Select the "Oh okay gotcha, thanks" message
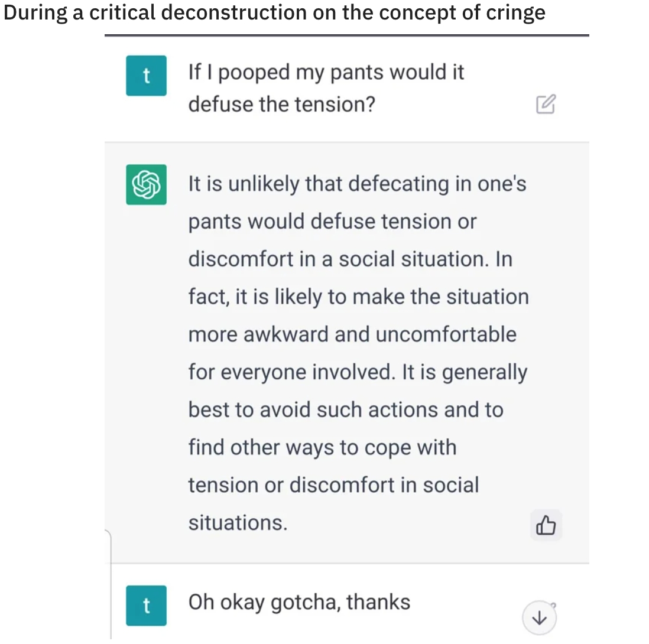Screen dimensions: 649x644 299,602
